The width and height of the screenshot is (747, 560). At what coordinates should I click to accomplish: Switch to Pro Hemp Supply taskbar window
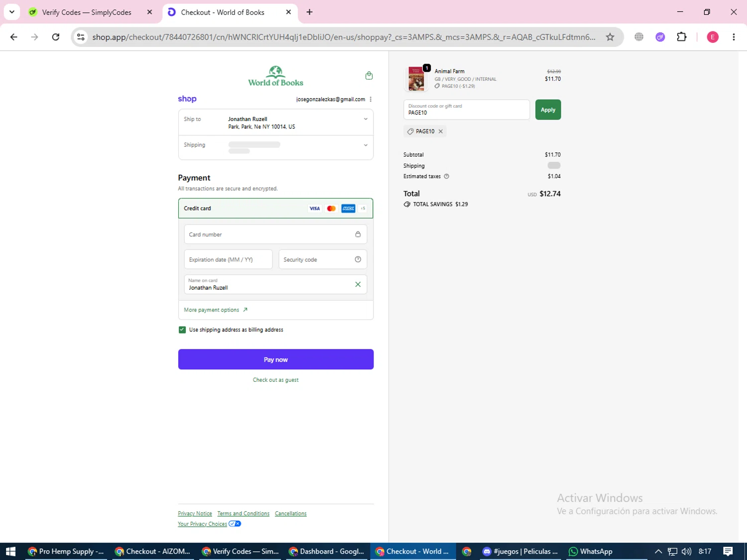click(x=66, y=552)
